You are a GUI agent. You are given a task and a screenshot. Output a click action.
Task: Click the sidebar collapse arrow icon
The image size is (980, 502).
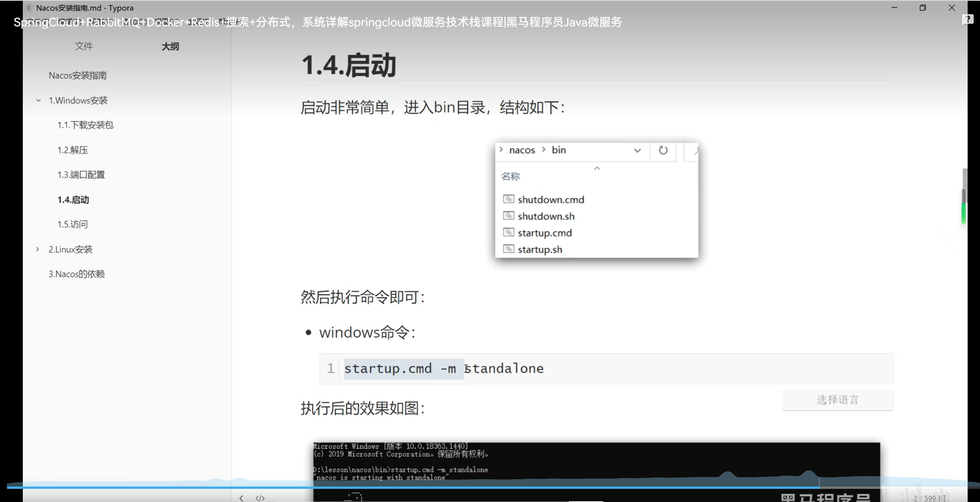(x=241, y=498)
